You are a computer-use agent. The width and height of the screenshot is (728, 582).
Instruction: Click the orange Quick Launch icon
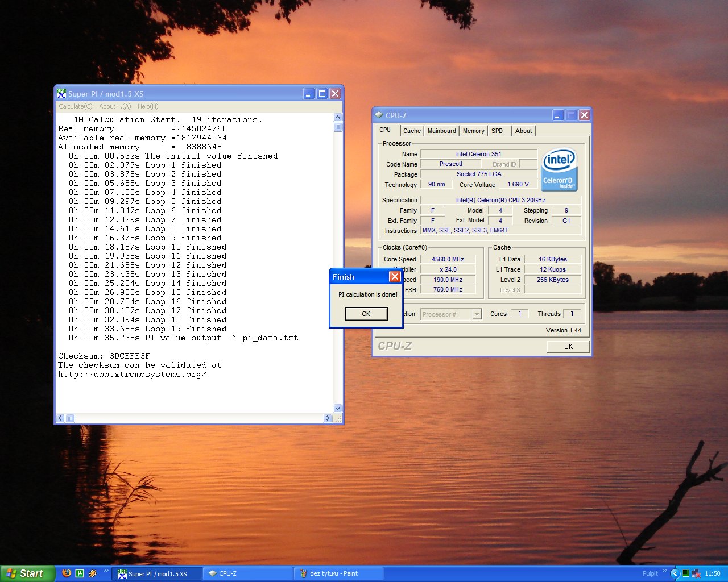[93, 573]
